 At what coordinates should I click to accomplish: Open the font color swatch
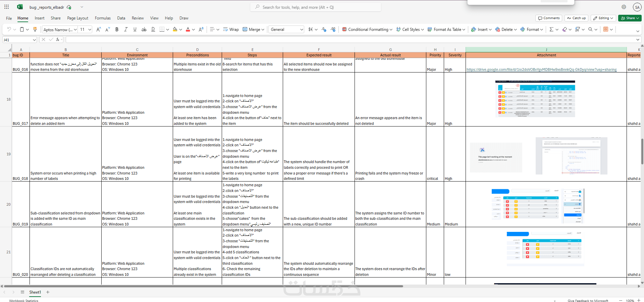(x=188, y=30)
